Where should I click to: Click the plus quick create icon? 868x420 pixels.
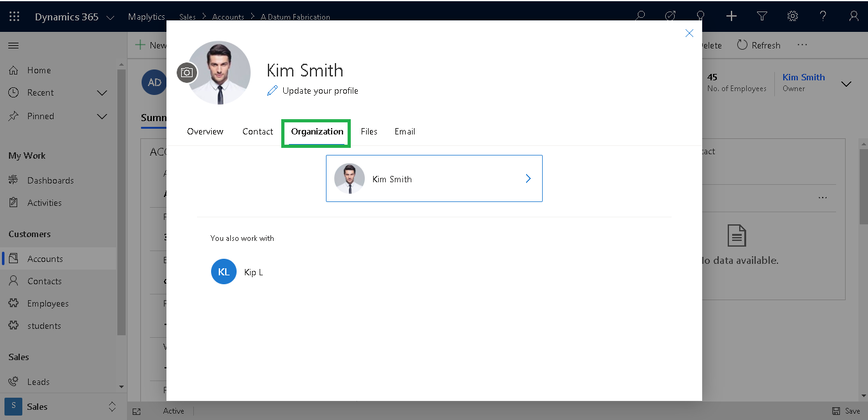tap(732, 17)
